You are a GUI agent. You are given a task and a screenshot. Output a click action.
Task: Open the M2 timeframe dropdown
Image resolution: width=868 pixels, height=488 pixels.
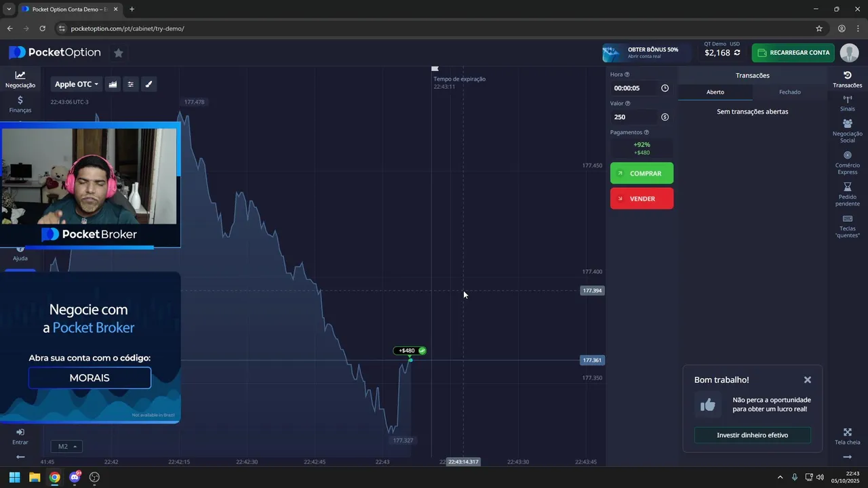point(66,446)
